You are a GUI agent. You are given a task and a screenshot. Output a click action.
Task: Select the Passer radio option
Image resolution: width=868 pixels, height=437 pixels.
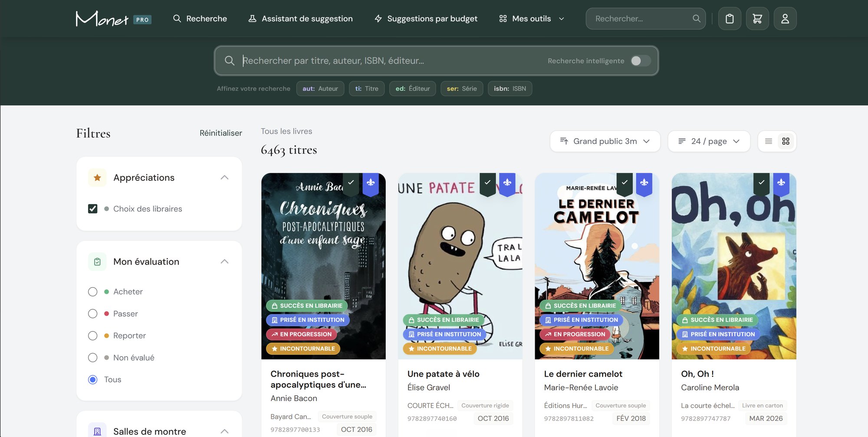pos(92,314)
